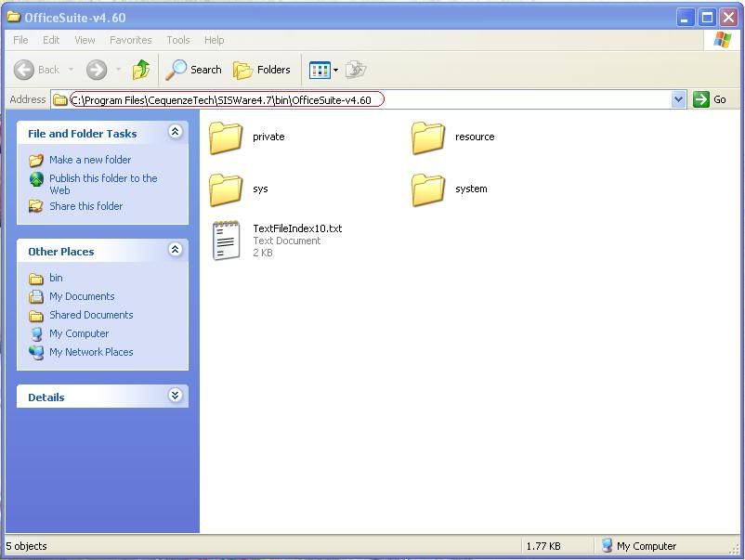Click the OfficeSuite-v4.60 title bar folder icon
This screenshot has width=745, height=560.
pos(14,17)
